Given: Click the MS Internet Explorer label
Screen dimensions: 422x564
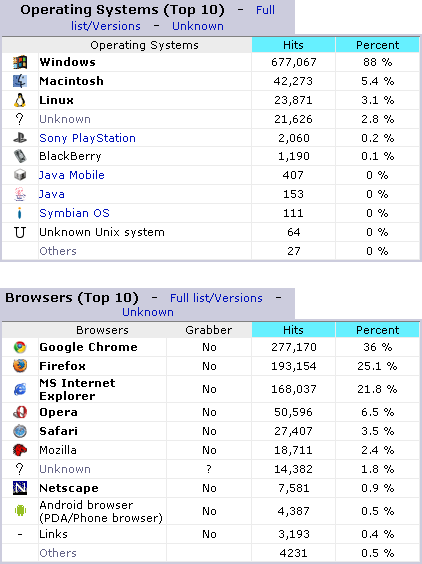Looking at the screenshot, I should (x=77, y=389).
